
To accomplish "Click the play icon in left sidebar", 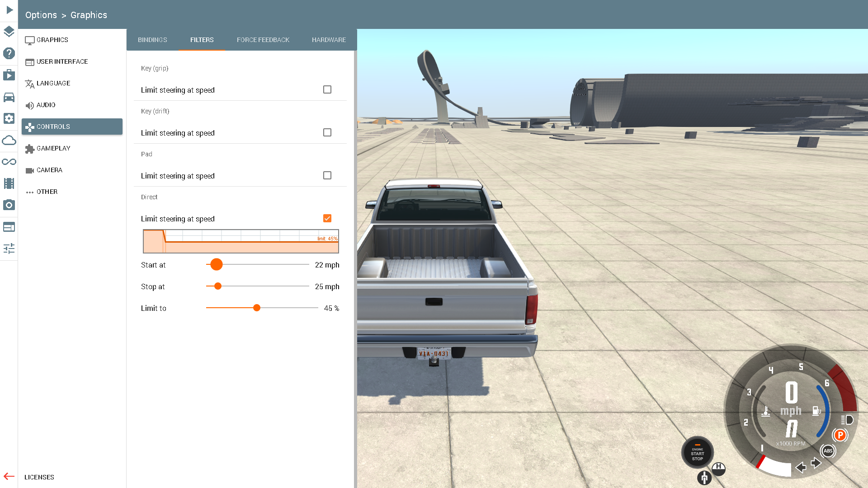I will (9, 10).
